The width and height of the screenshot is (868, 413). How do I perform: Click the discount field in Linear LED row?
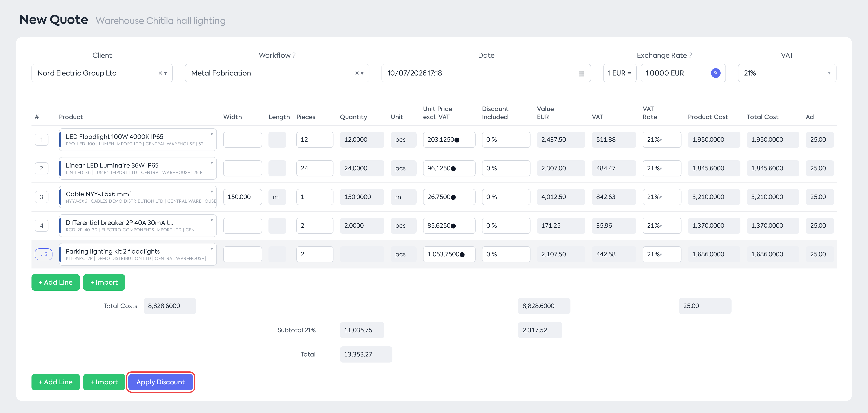[x=506, y=168]
